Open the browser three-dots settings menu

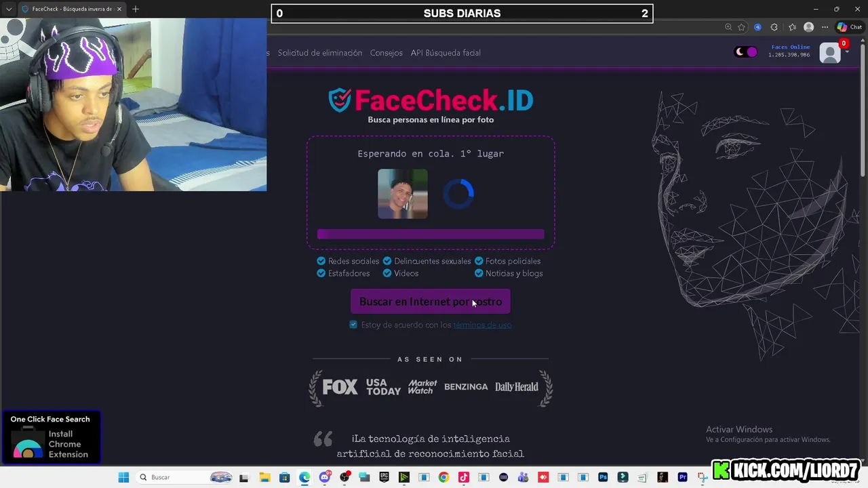pyautogui.click(x=825, y=27)
